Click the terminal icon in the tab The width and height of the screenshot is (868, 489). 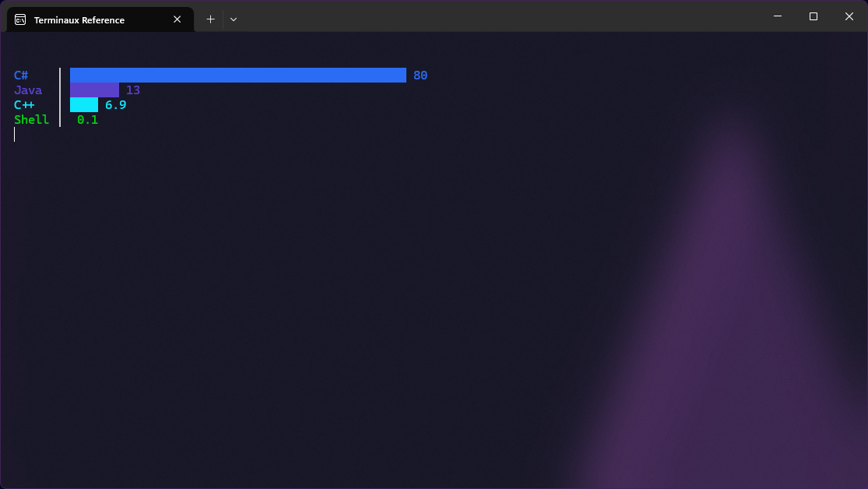point(20,19)
